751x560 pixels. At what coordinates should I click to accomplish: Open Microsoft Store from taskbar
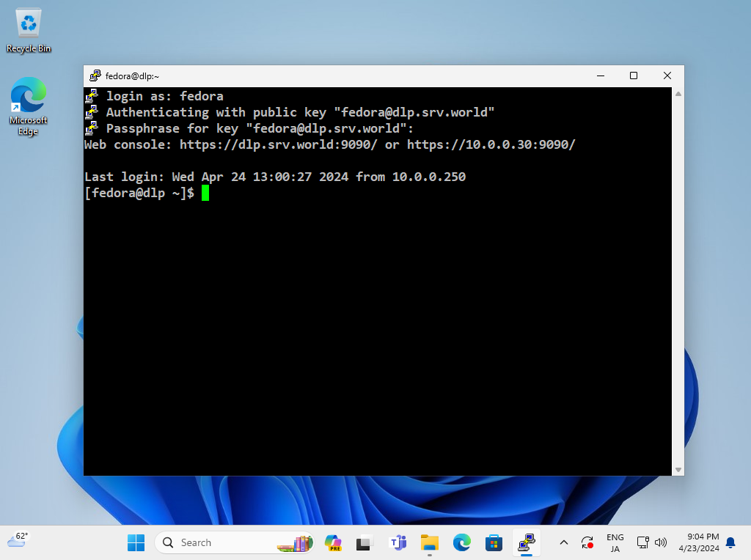(x=494, y=542)
